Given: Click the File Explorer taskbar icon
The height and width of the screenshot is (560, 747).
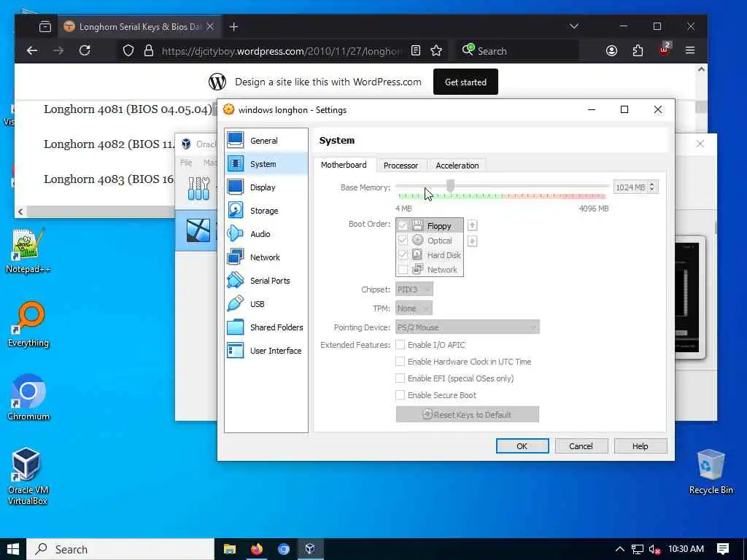Looking at the screenshot, I should tap(230, 549).
